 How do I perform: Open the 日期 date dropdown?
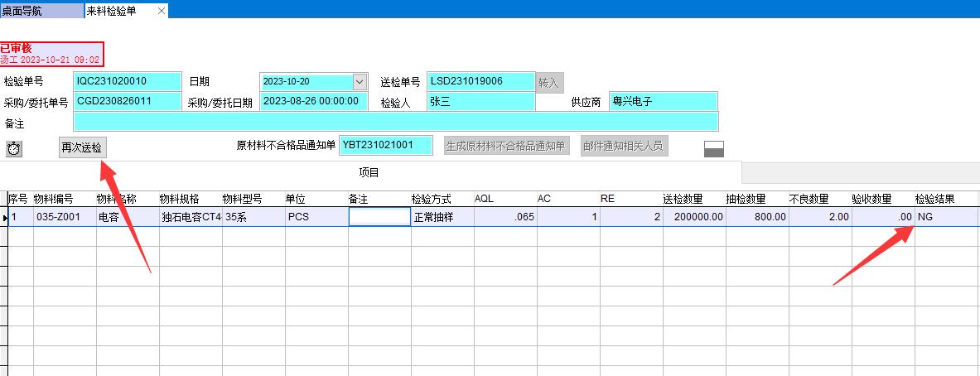360,81
